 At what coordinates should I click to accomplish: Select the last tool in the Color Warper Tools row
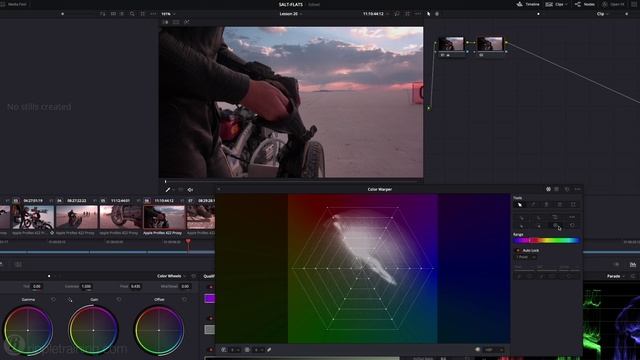click(573, 204)
